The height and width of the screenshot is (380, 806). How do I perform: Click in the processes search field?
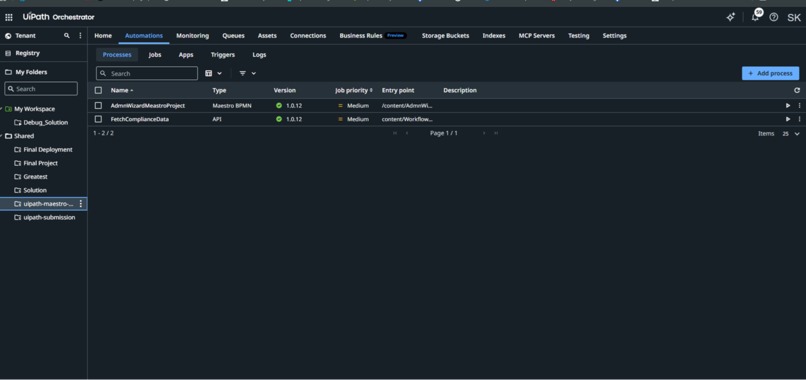click(146, 74)
